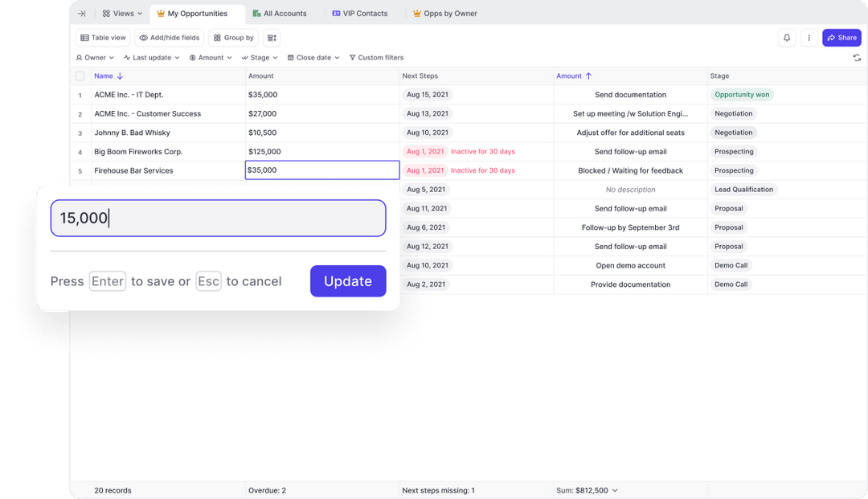Switch to the All Accounts tab

280,13
